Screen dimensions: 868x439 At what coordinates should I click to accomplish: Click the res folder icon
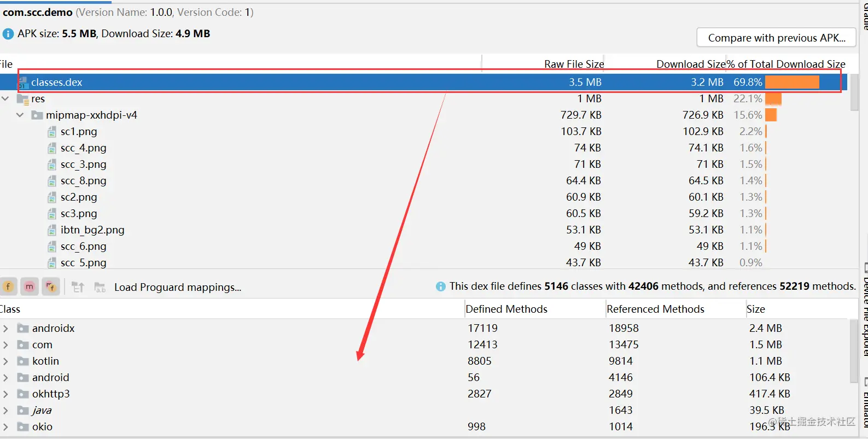pyautogui.click(x=23, y=99)
